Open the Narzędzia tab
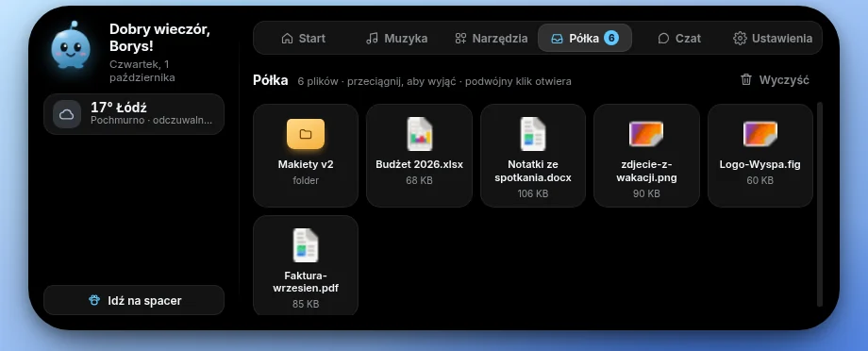Image resolution: width=868 pixels, height=351 pixels. [491, 38]
